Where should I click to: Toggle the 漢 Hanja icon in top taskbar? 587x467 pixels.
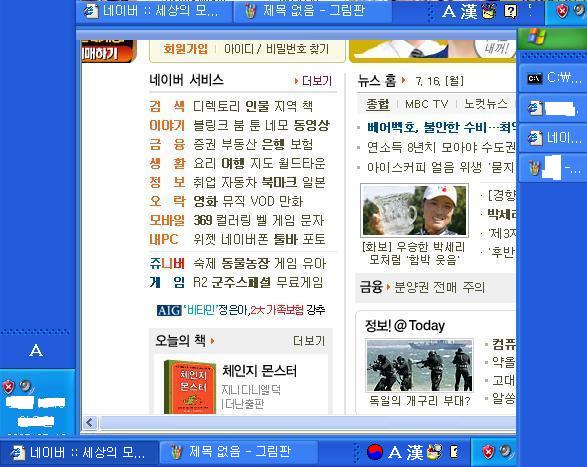coord(469,12)
